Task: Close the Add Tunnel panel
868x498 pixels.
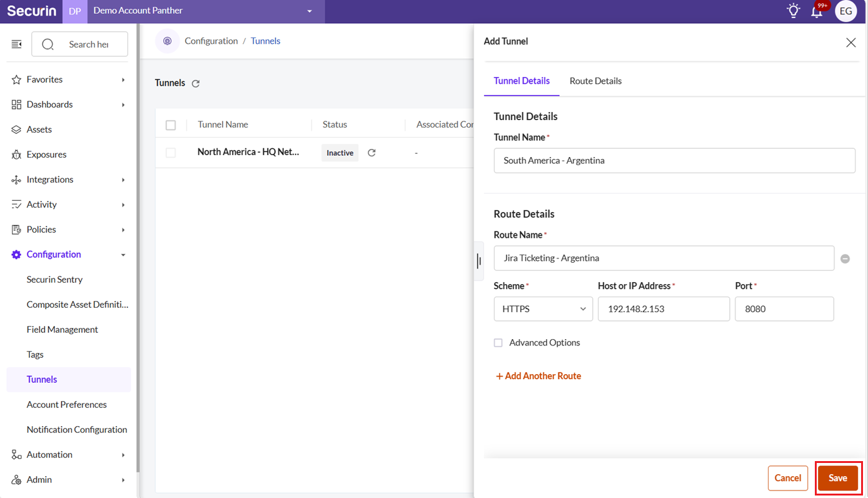Action: [x=850, y=42]
